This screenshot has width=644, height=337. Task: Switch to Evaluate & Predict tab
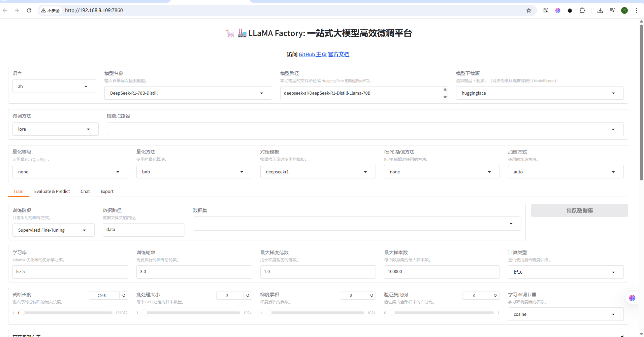[x=52, y=191]
